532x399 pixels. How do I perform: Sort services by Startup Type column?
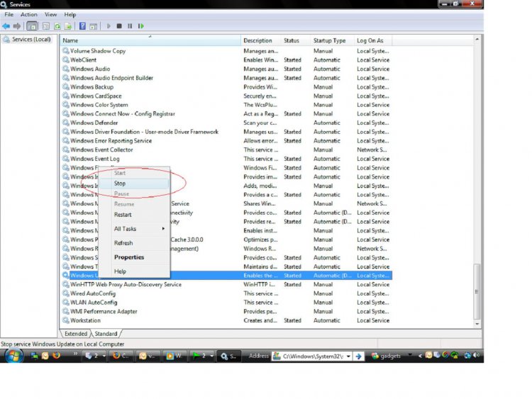pyautogui.click(x=330, y=40)
